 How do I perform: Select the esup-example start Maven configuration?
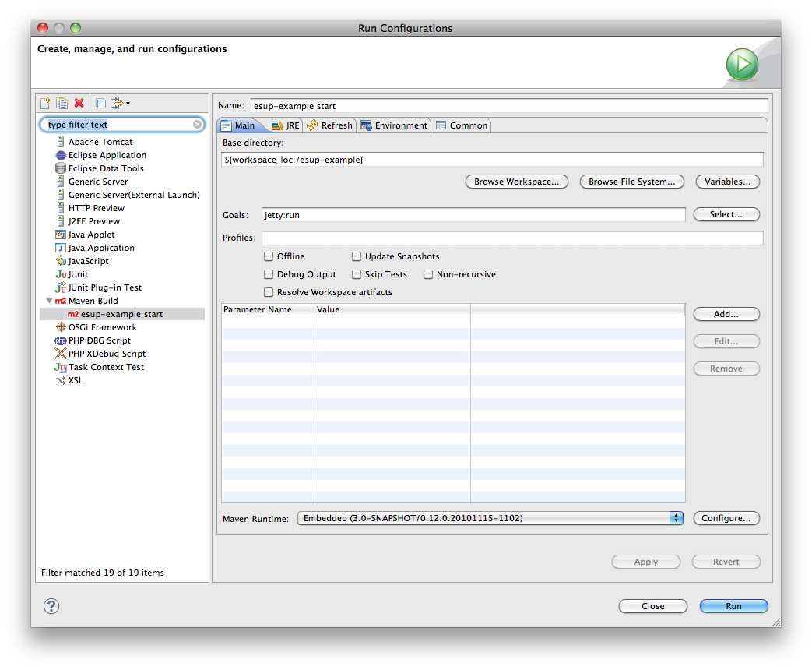pos(121,314)
